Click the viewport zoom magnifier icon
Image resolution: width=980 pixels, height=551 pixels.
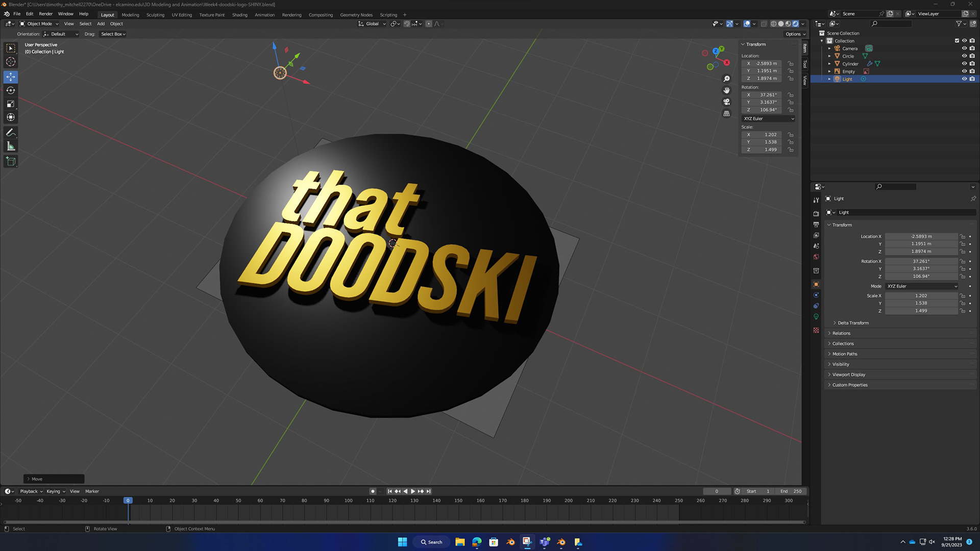pyautogui.click(x=727, y=79)
